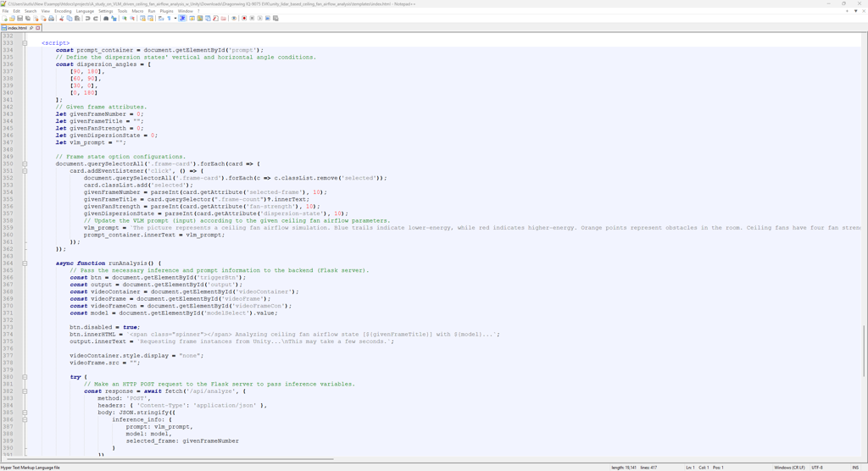Viewport: 868px width, 471px height.
Task: Open the Macro menu
Action: [137, 11]
